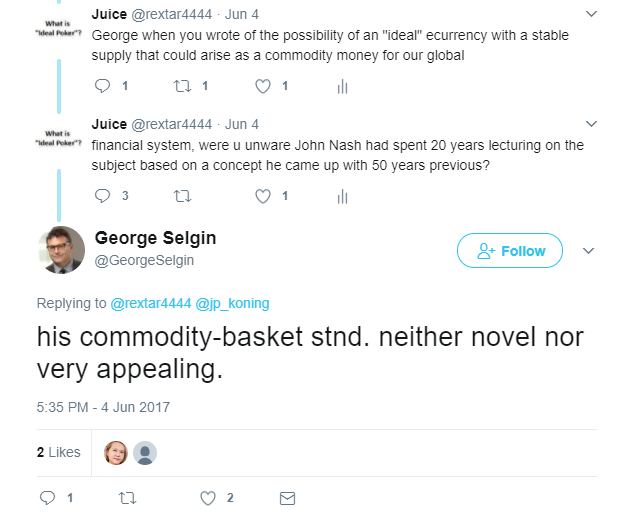Follow George Selgin
Viewport: 631px width, 515px height.
(x=509, y=250)
